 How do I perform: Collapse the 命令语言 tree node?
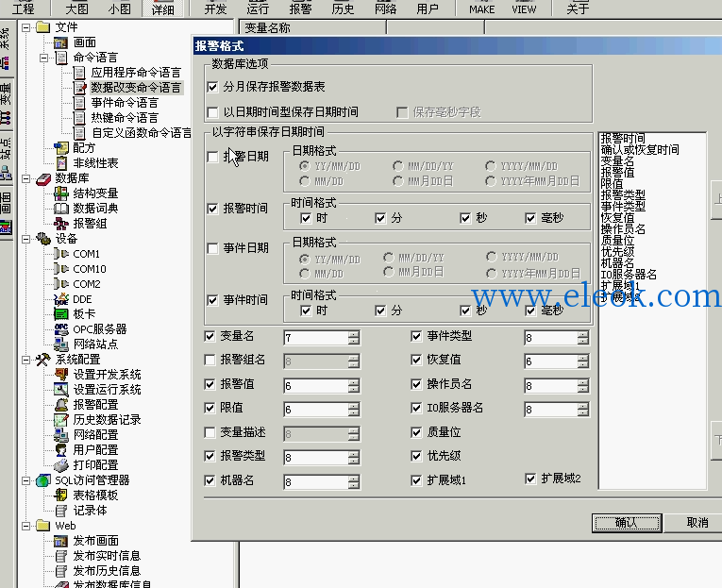44,58
